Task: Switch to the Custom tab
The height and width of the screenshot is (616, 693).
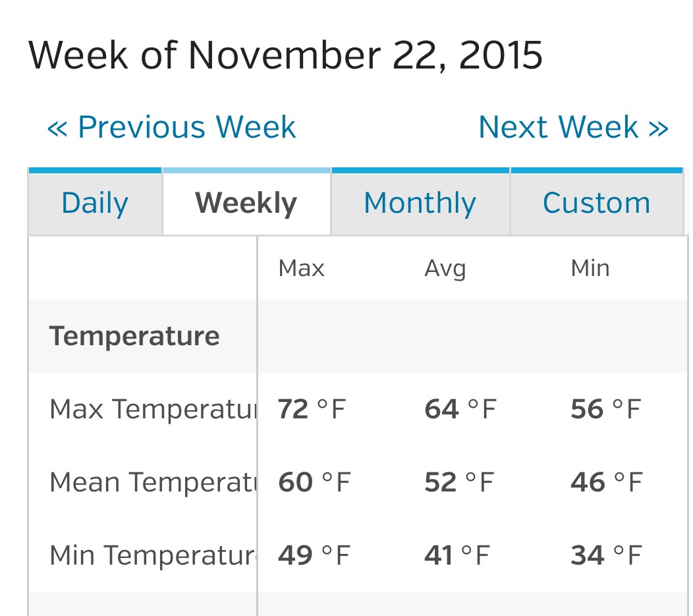Action: [x=596, y=203]
